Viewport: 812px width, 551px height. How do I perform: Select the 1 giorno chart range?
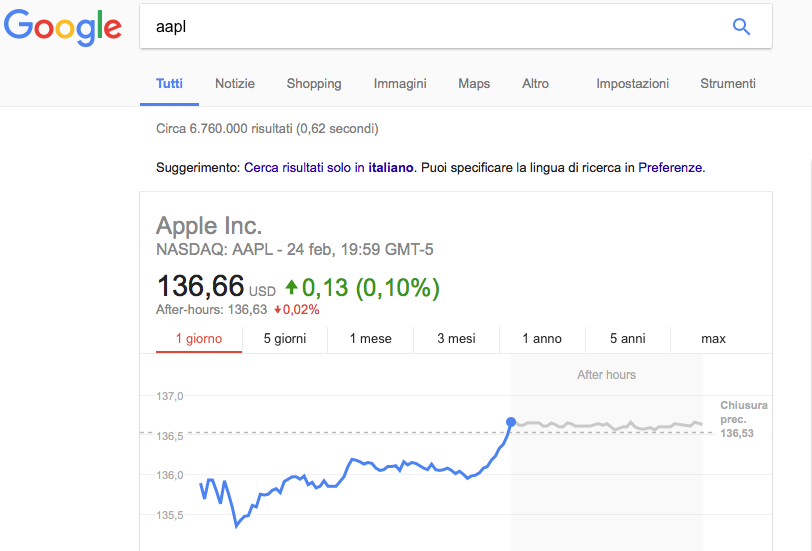pyautogui.click(x=199, y=339)
